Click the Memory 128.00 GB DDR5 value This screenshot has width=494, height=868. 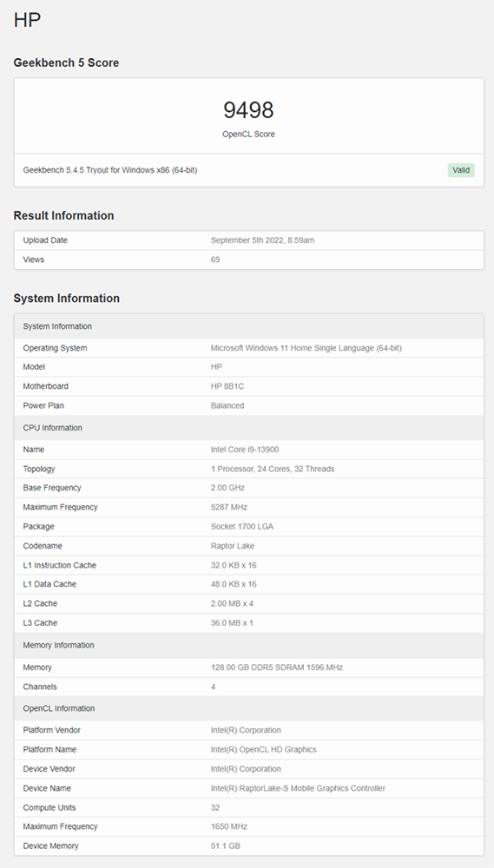(276, 667)
